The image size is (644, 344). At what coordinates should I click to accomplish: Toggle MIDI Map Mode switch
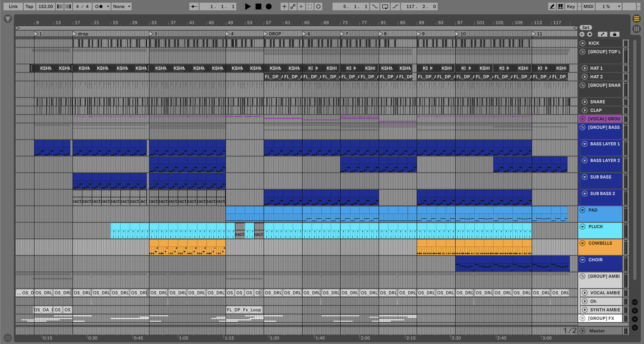[x=588, y=6]
